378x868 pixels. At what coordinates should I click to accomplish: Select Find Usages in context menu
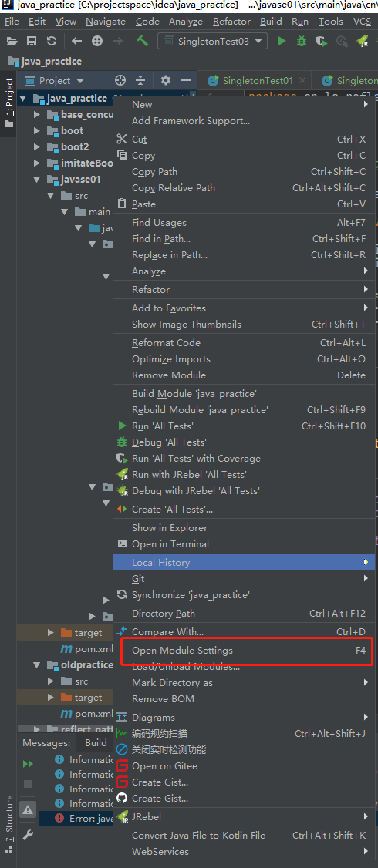(242, 223)
